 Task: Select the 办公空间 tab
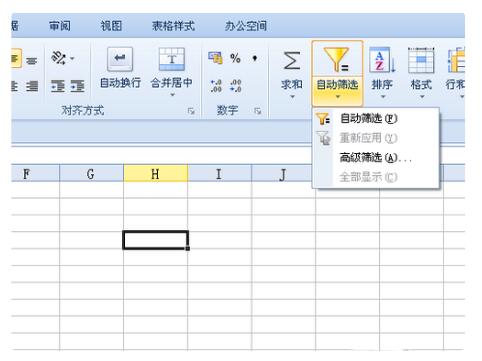[x=246, y=26]
